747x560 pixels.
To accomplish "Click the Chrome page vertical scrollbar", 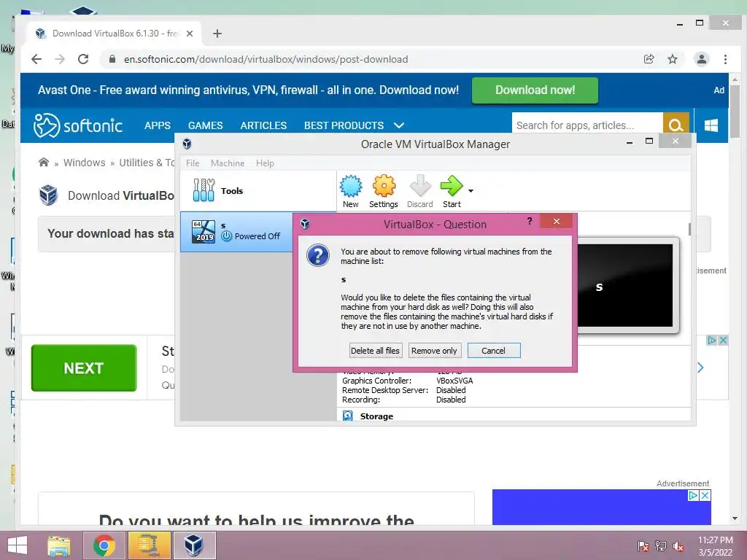I will (735, 113).
